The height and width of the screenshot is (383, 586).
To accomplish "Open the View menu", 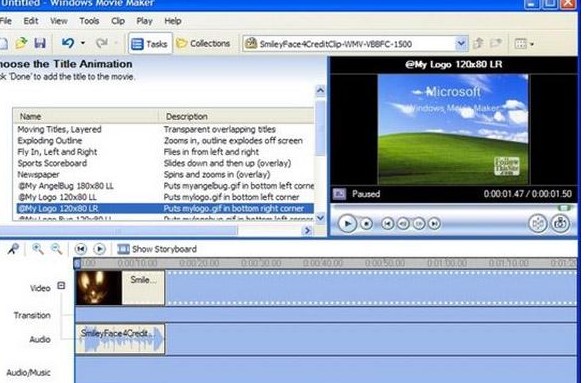I will [x=59, y=21].
